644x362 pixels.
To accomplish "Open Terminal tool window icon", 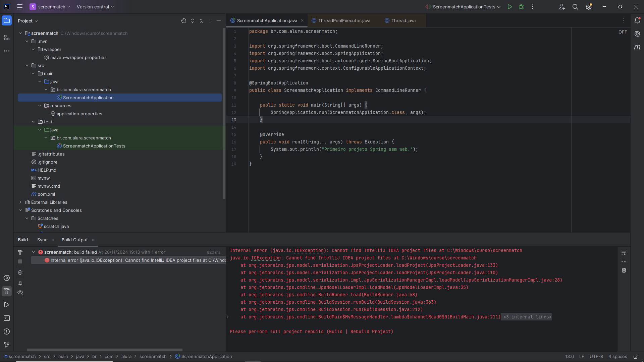I will click(7, 318).
